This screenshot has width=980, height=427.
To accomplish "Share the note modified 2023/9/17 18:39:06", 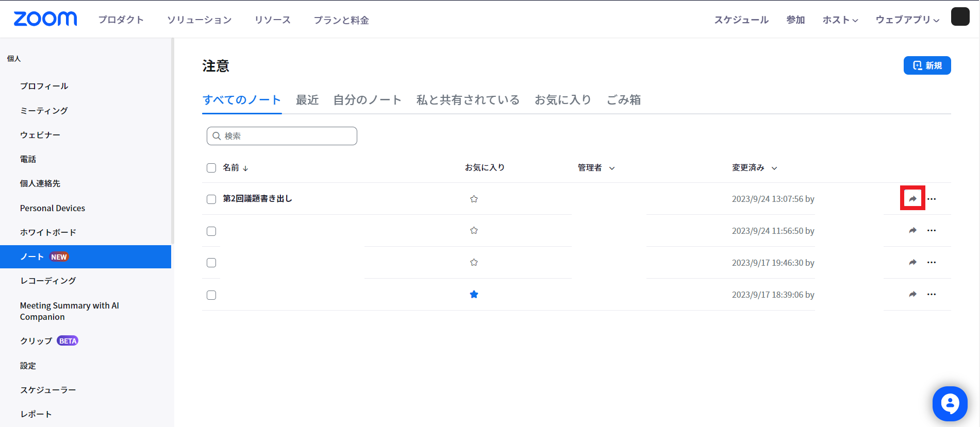I will point(912,295).
